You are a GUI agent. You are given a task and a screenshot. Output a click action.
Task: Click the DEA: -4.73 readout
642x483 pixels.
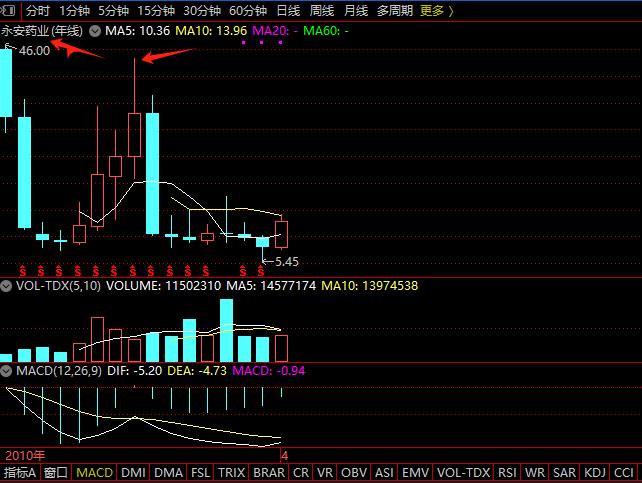coord(197,371)
